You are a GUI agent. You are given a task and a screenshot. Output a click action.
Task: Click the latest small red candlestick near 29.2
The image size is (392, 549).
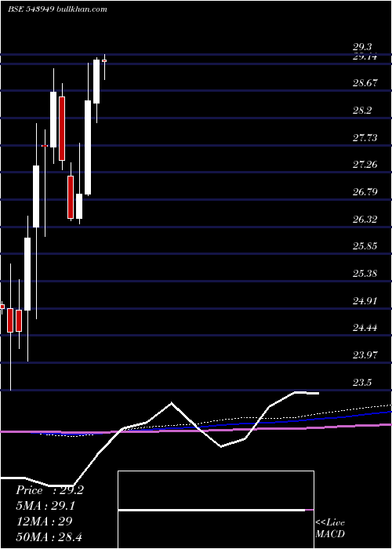104,61
